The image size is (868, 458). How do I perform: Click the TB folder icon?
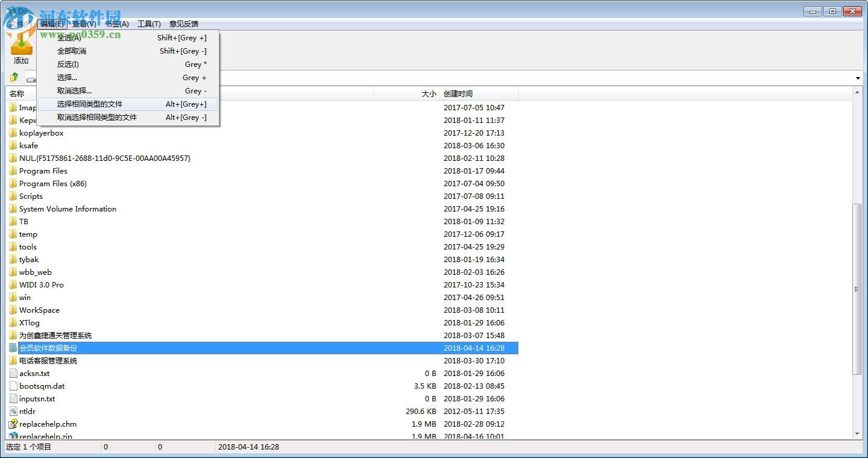click(x=13, y=221)
